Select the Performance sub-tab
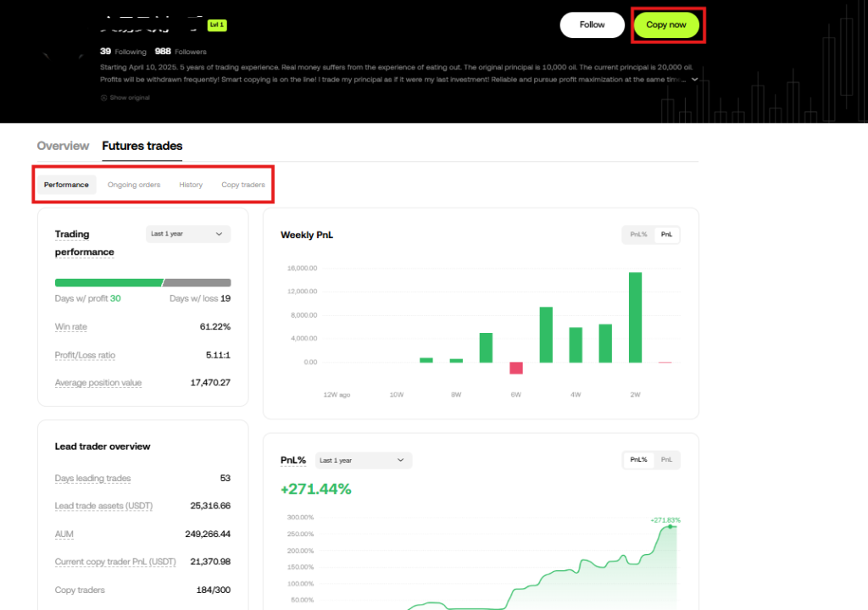The width and height of the screenshot is (868, 610). click(x=66, y=184)
